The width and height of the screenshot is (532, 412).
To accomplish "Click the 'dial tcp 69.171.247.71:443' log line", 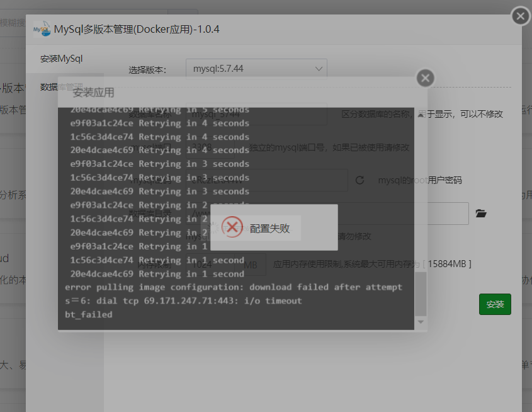I will click(183, 301).
